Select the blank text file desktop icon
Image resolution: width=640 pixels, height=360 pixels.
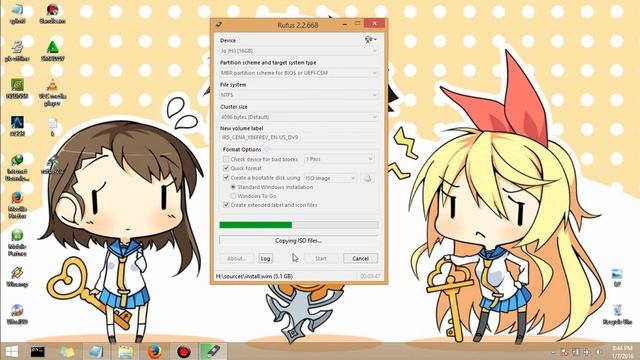click(52, 127)
